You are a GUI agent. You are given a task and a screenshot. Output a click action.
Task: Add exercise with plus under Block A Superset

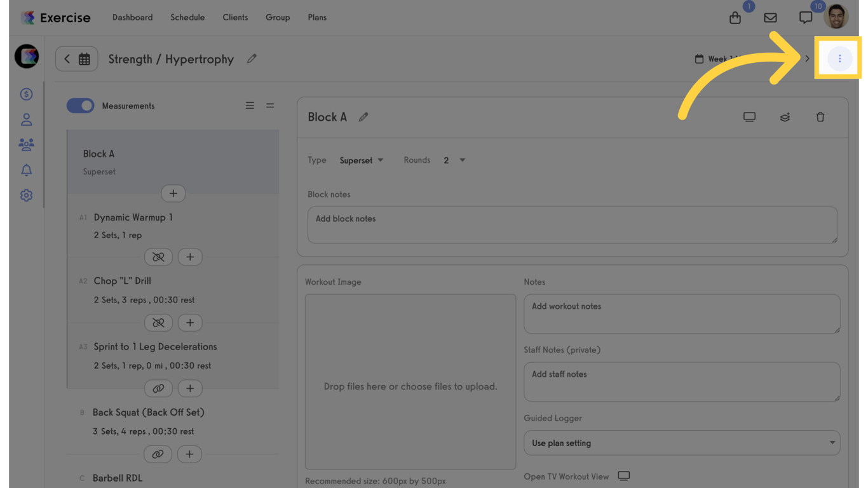click(173, 193)
